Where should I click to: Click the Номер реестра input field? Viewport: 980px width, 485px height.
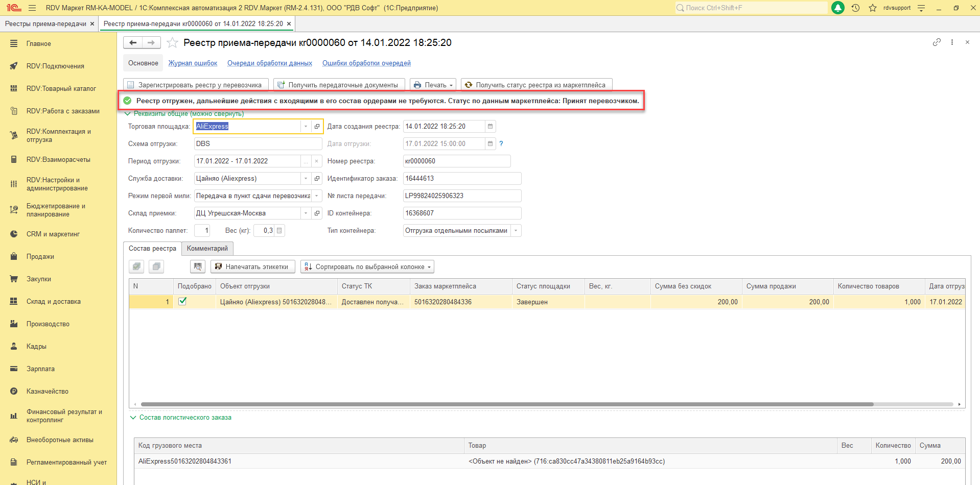click(456, 161)
